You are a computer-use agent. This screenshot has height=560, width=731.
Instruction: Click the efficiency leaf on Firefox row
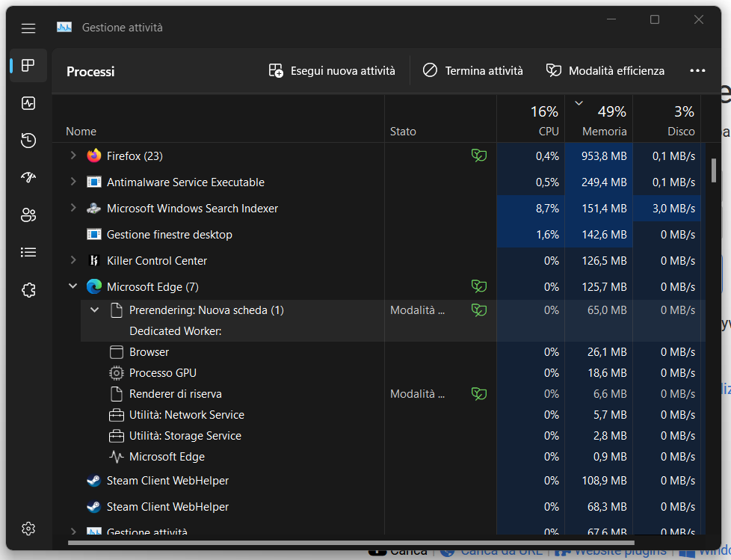coord(479,156)
